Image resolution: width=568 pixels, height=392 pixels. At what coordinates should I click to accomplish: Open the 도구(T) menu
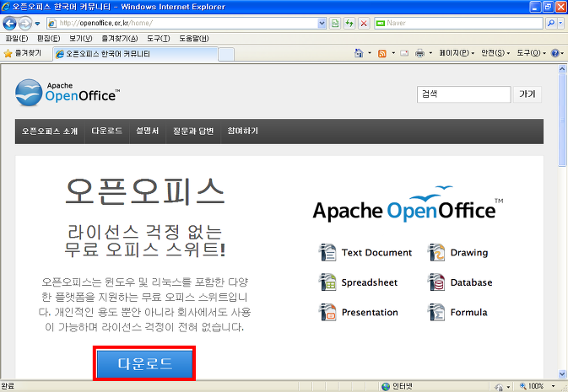pyautogui.click(x=159, y=39)
